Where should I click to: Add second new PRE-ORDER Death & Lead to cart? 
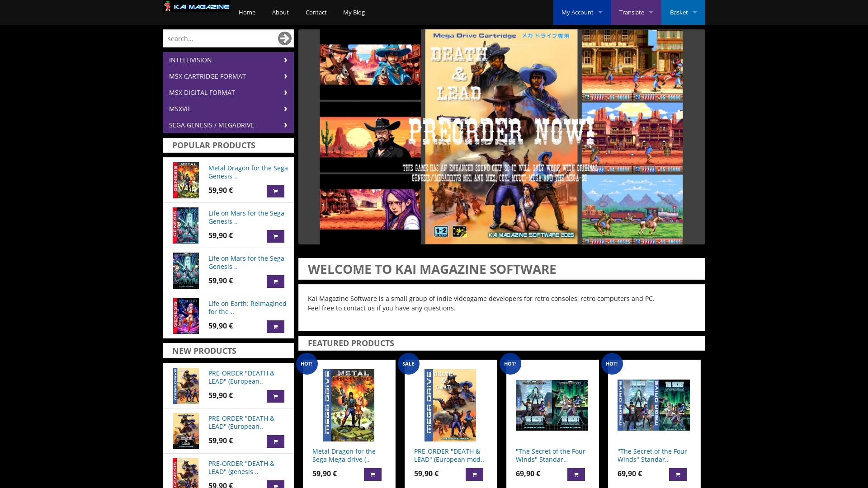pyautogui.click(x=275, y=441)
